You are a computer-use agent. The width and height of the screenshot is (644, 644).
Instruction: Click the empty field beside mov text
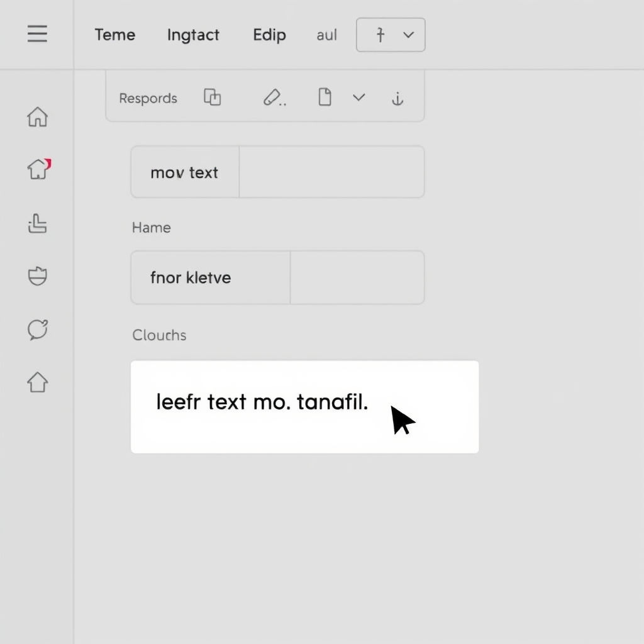click(x=331, y=172)
